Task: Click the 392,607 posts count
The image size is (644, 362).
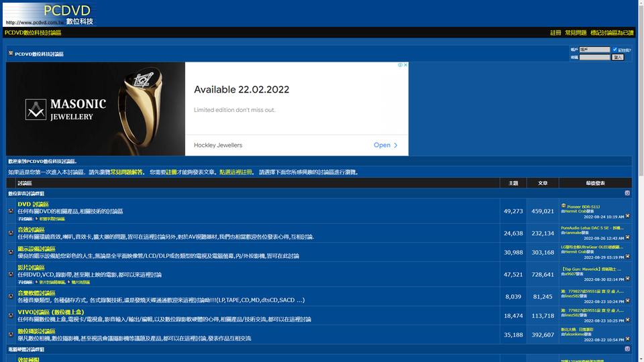Action: [x=543, y=335]
